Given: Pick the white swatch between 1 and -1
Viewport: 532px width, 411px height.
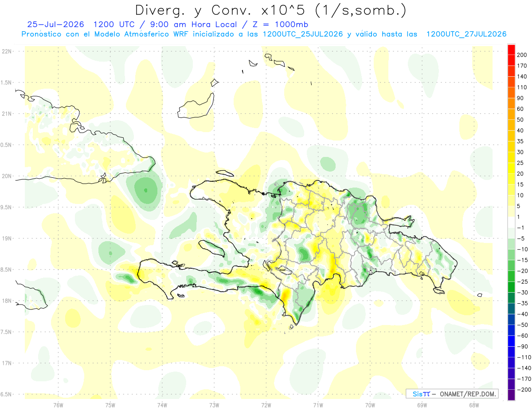Looking at the screenshot, I should pyautogui.click(x=511, y=222).
